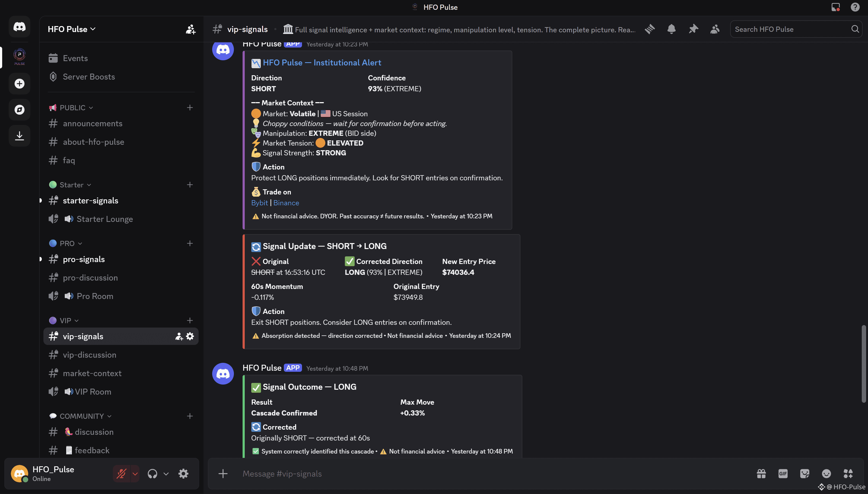Image resolution: width=868 pixels, height=494 pixels.
Task: Open HFO Pulse bot profile from 10:48 PM message
Action: [x=262, y=368]
